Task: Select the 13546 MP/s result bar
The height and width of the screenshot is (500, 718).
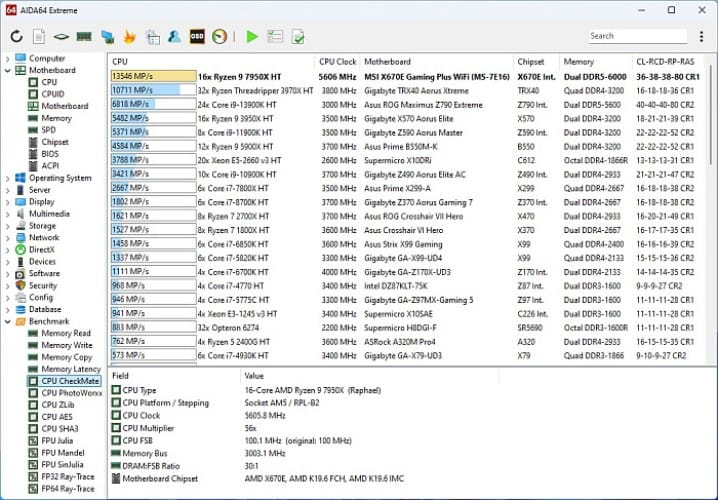Action: coord(152,76)
